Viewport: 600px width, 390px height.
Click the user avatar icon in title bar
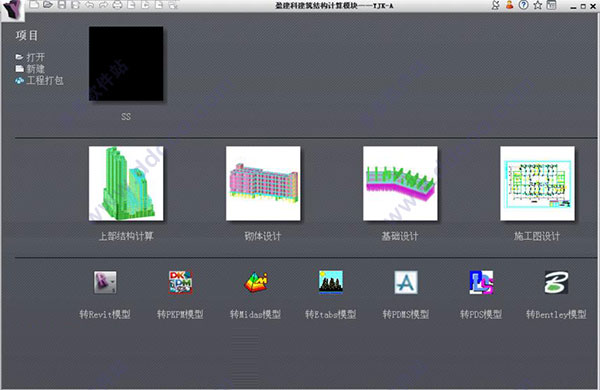(x=509, y=5)
